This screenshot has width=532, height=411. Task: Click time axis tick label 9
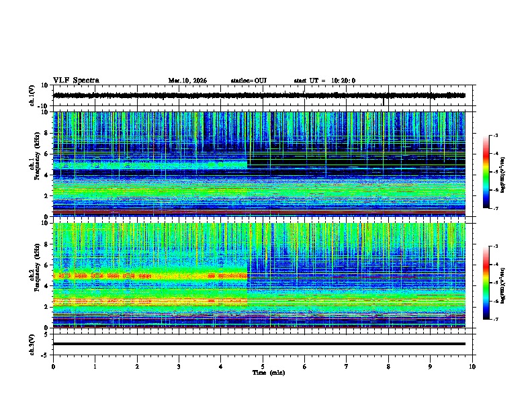430,367
